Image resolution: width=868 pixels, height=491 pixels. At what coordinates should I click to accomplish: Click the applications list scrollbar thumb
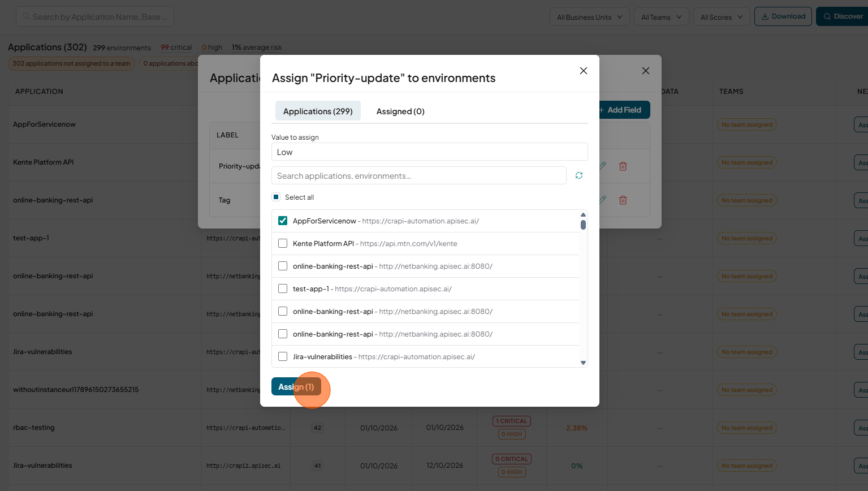click(583, 225)
